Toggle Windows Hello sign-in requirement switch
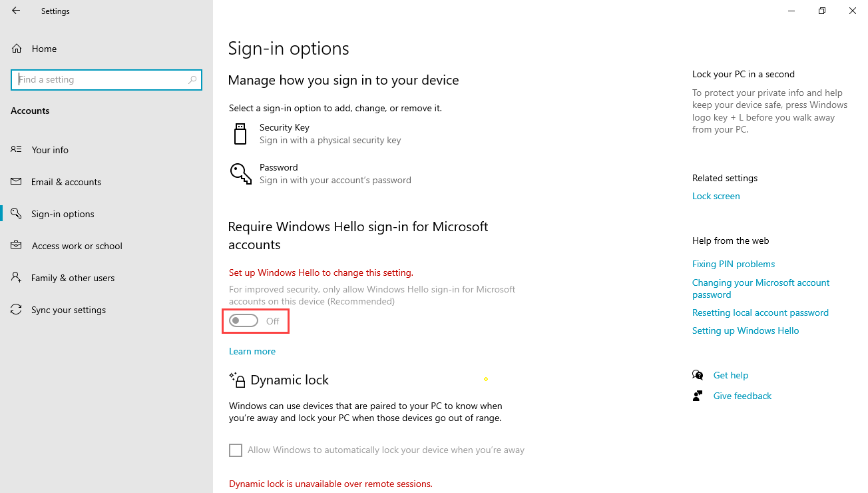The height and width of the screenshot is (493, 868). point(243,321)
